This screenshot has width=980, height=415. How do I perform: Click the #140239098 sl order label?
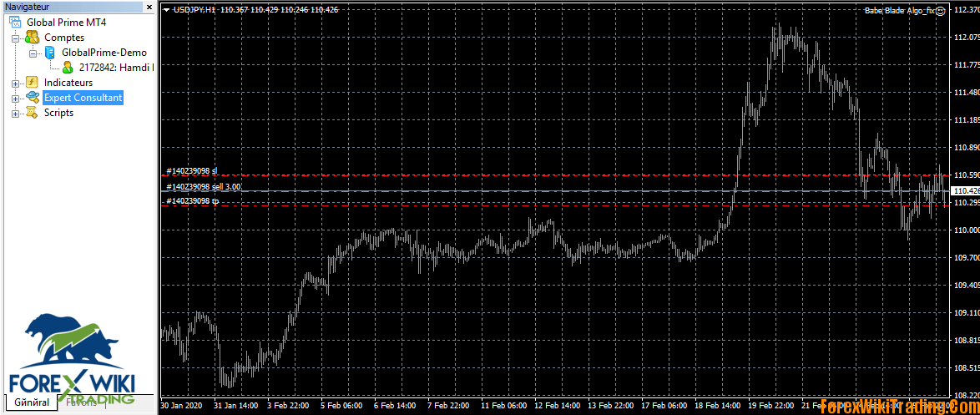point(192,170)
